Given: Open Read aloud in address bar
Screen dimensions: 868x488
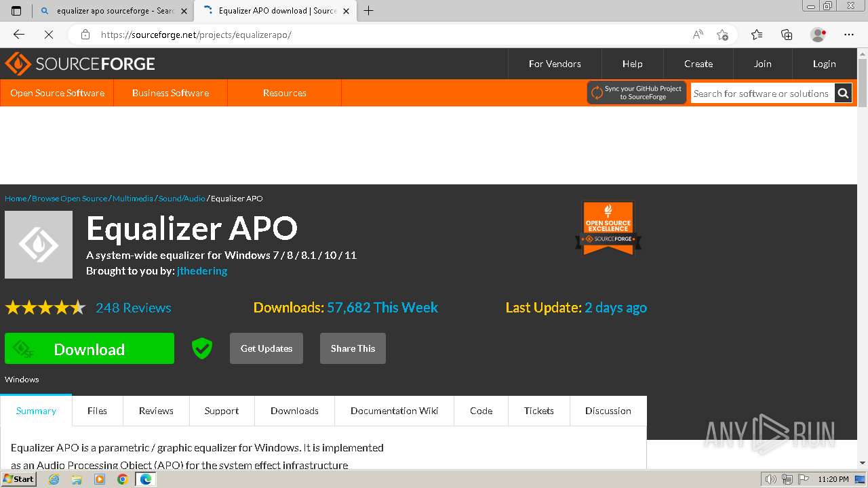Looking at the screenshot, I should tap(698, 35).
